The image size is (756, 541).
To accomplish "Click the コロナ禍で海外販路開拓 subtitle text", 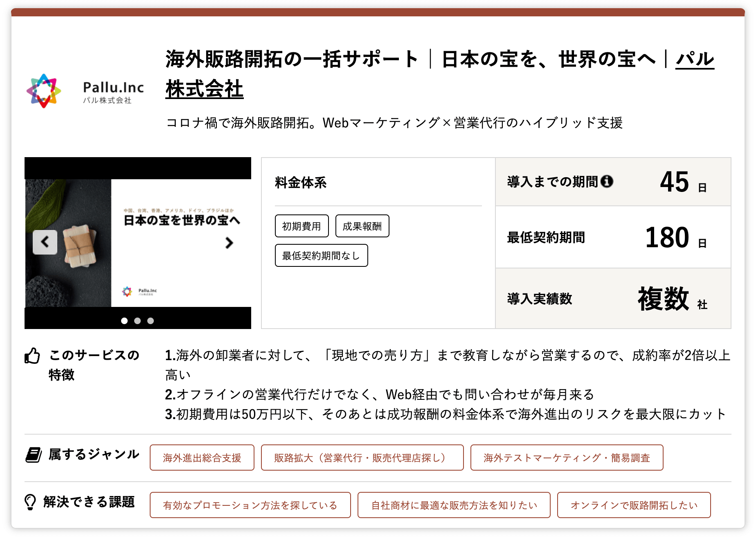I will (x=394, y=123).
